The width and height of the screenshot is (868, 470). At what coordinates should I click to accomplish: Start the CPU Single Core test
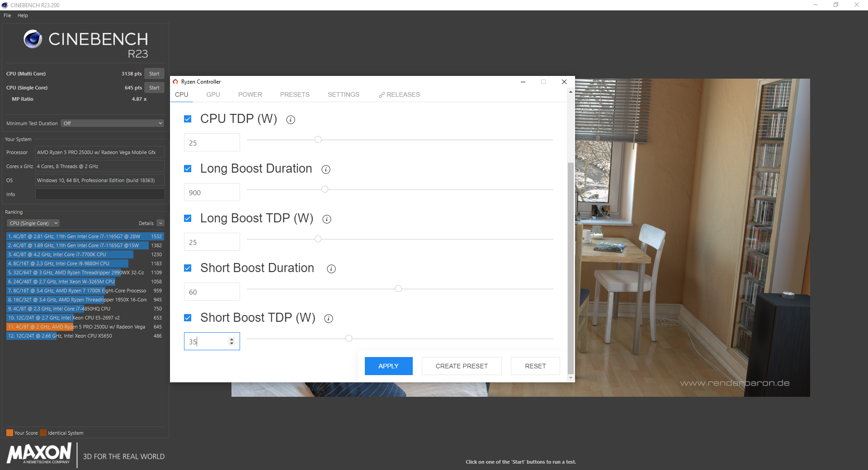coord(154,88)
